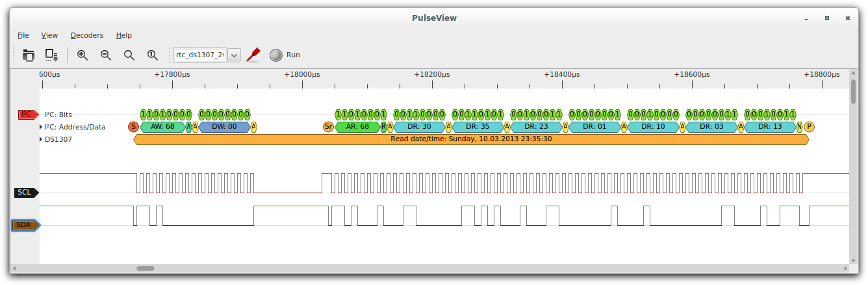Open the View menu
Image resolution: width=868 pixels, height=285 pixels.
(49, 35)
